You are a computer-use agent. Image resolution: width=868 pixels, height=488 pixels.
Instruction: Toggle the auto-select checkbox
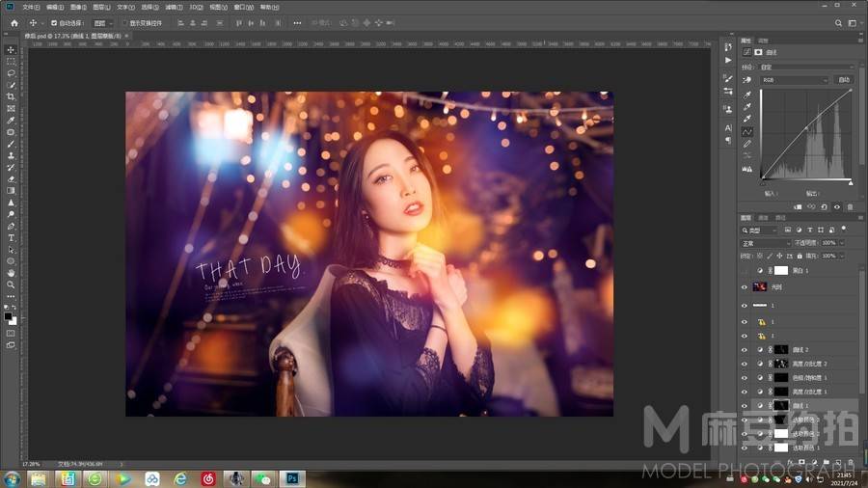[55, 22]
